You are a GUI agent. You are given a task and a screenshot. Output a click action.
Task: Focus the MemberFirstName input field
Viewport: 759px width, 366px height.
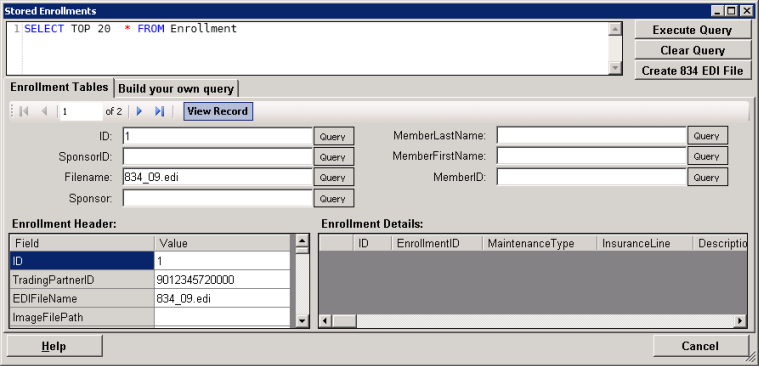point(592,156)
